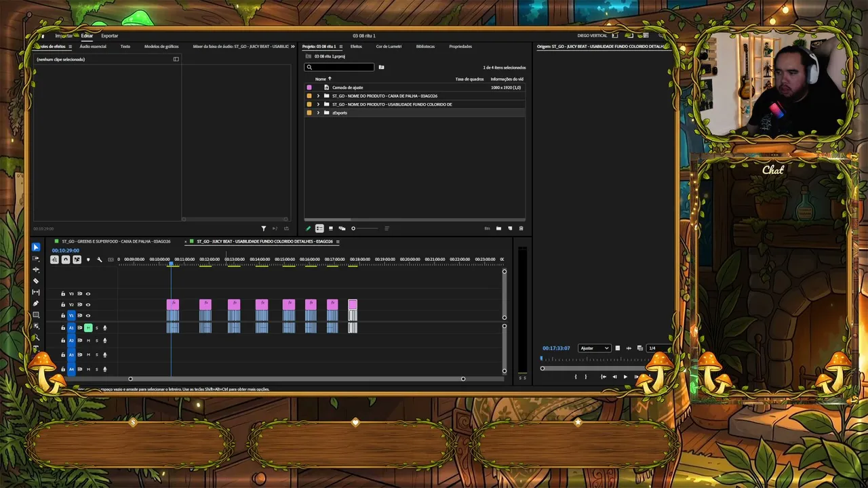The image size is (868, 488).
Task: Open overflow panels chevron beside Mixer tab
Action: pos(293,47)
